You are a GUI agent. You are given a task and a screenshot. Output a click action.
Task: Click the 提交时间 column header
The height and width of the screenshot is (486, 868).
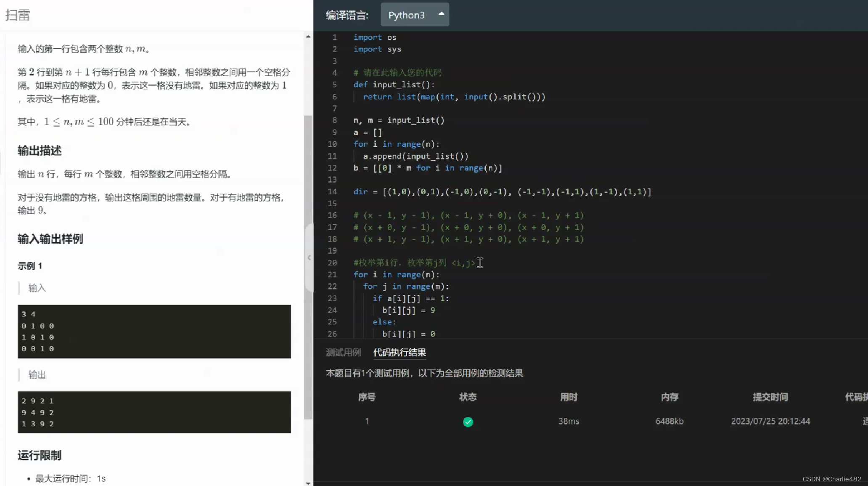coord(770,397)
